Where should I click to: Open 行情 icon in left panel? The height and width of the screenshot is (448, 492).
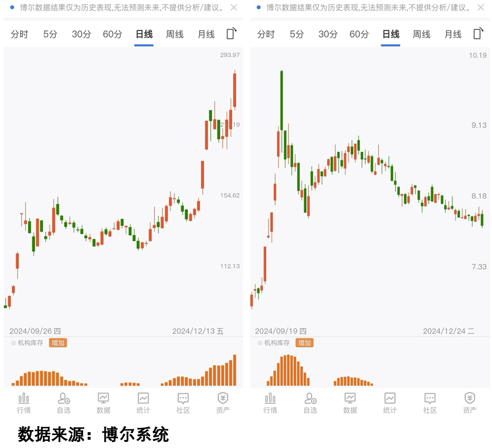tap(24, 402)
